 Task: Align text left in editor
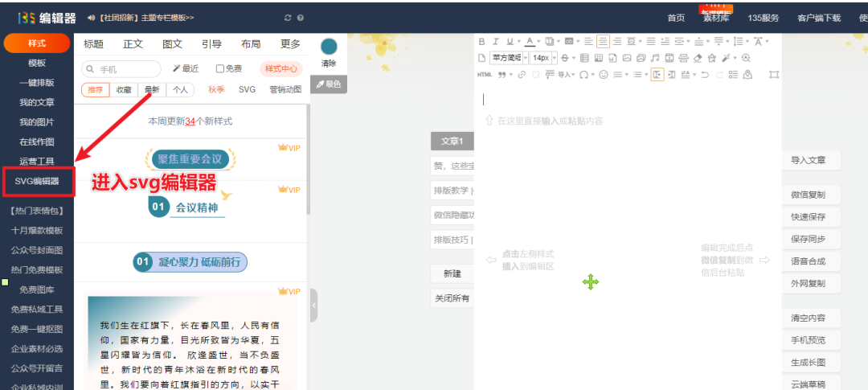click(x=588, y=41)
